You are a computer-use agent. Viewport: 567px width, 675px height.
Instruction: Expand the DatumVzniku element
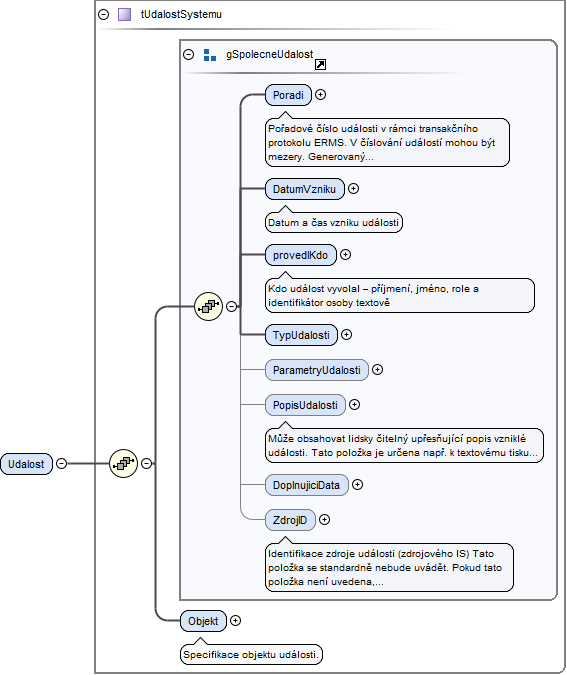click(x=353, y=189)
